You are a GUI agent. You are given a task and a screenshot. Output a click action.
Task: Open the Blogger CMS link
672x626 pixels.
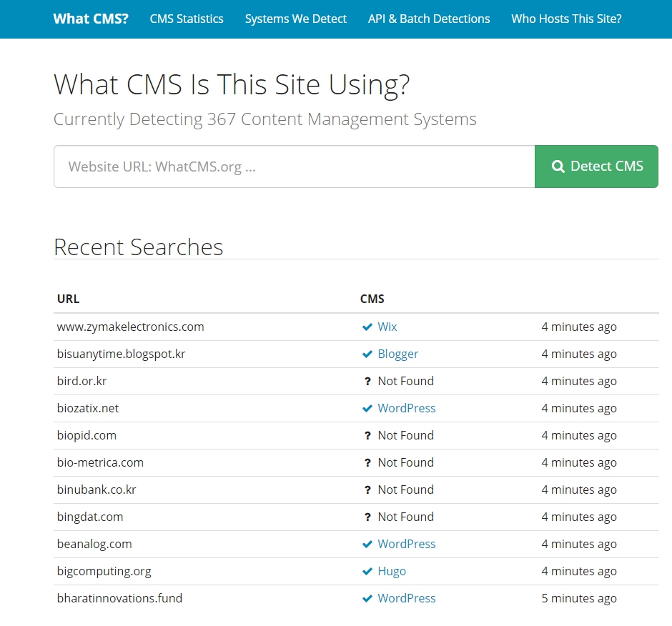click(397, 354)
